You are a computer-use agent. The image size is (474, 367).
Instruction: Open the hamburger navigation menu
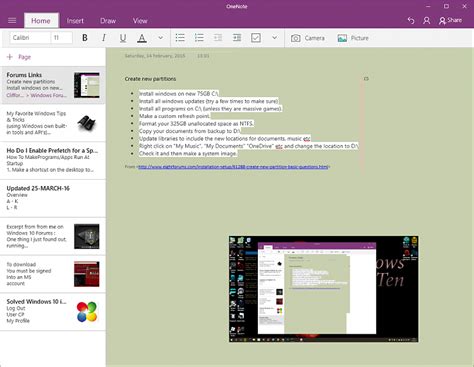(x=12, y=21)
